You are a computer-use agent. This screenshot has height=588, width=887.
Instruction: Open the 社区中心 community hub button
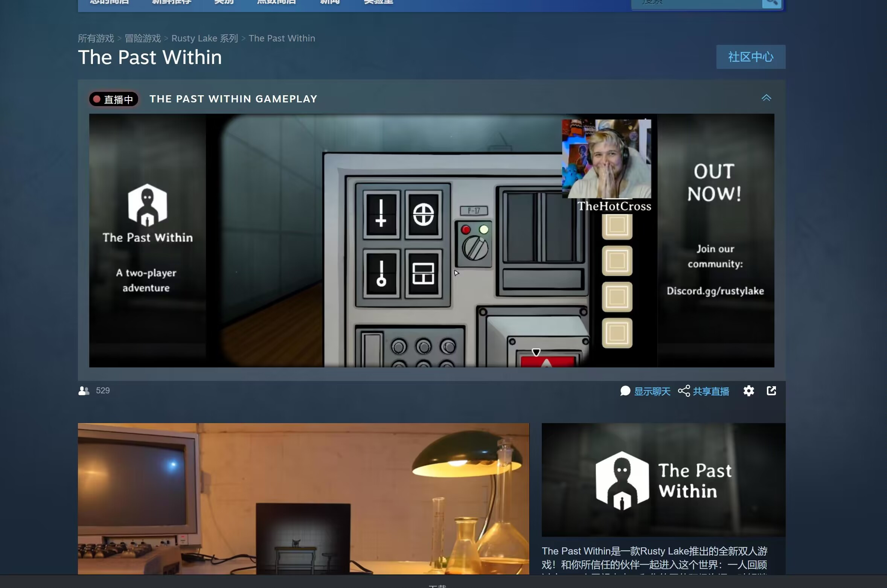coord(751,57)
